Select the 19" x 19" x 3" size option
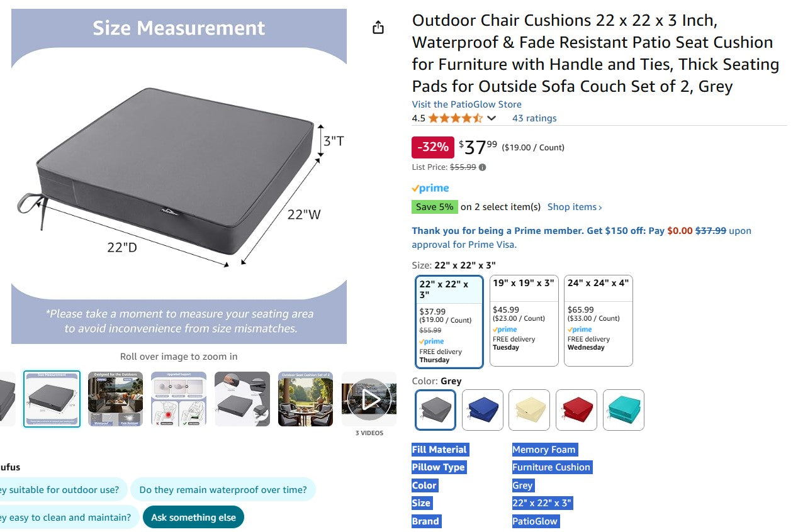798x532 pixels. point(524,320)
